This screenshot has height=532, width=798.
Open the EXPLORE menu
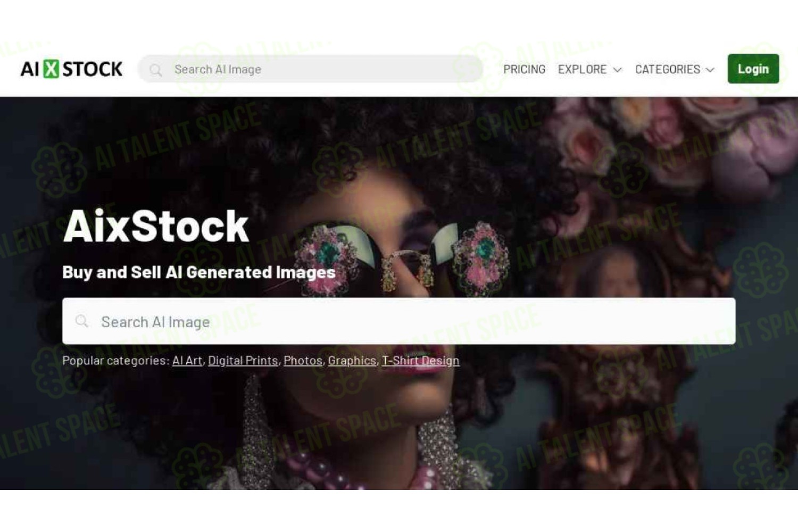[582, 69]
